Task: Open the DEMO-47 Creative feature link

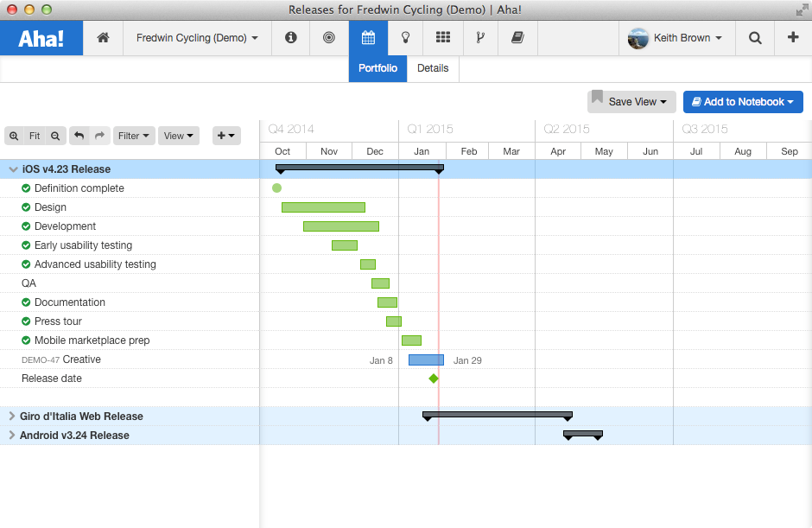Action: point(61,359)
